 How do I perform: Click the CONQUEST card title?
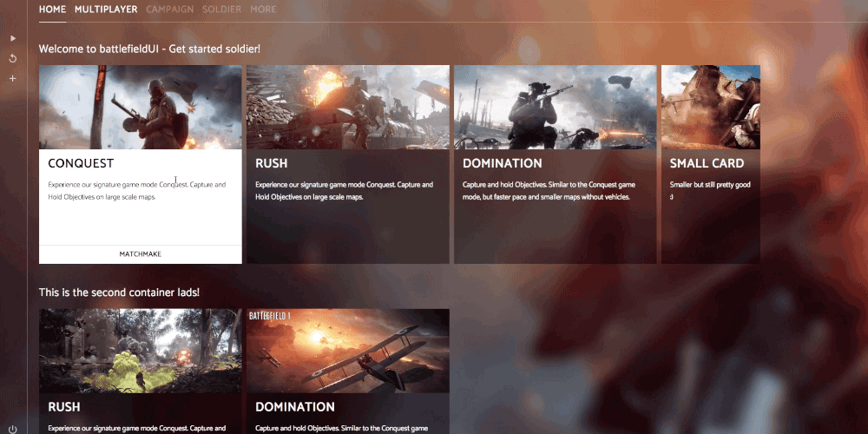[81, 163]
